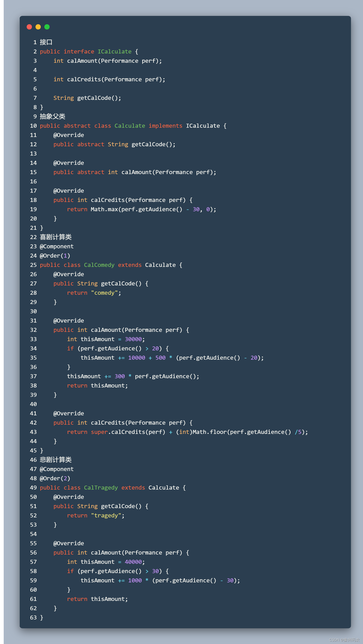Click 'thisAmount += 300 * perf.getAudience();' line
Viewport: 363px width, 644px height.
[x=133, y=376]
